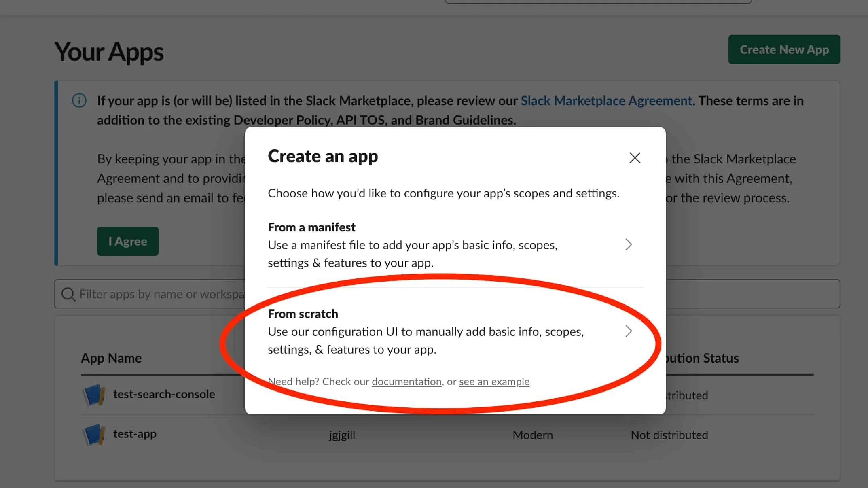The width and height of the screenshot is (868, 488).
Task: Open the test-app name entry
Action: point(135,434)
